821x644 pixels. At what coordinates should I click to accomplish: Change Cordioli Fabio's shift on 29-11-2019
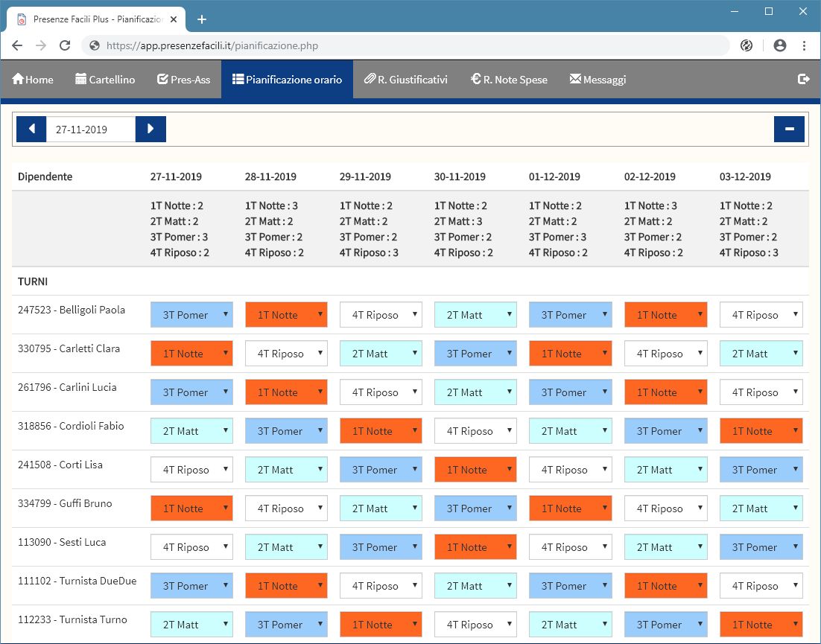pyautogui.click(x=381, y=431)
